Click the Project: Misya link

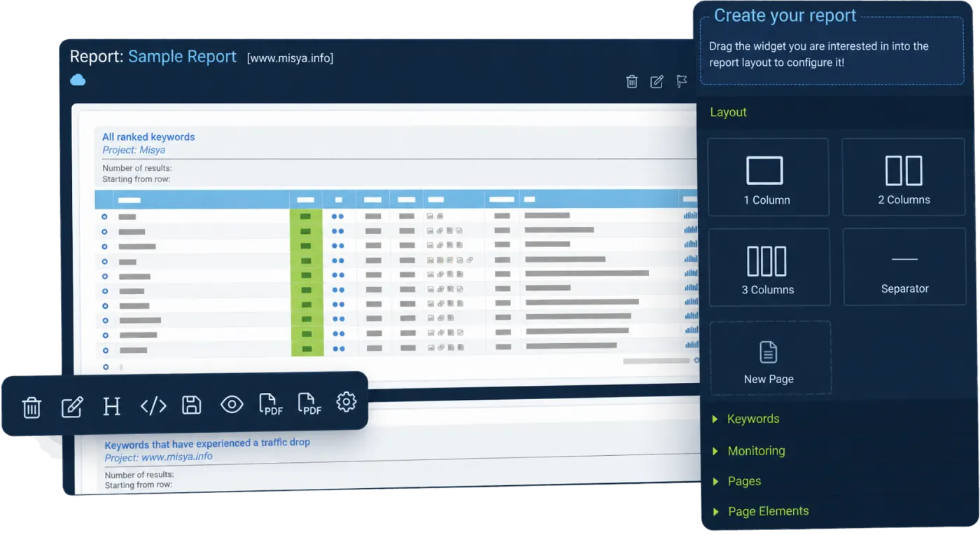(134, 150)
